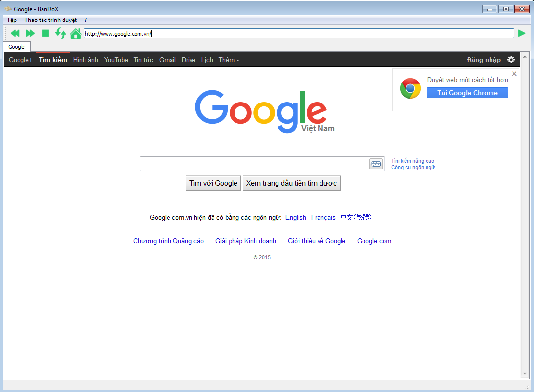Screen dimensions: 534x392
Task: Click the scrollbar up arrow
Action: point(524,57)
